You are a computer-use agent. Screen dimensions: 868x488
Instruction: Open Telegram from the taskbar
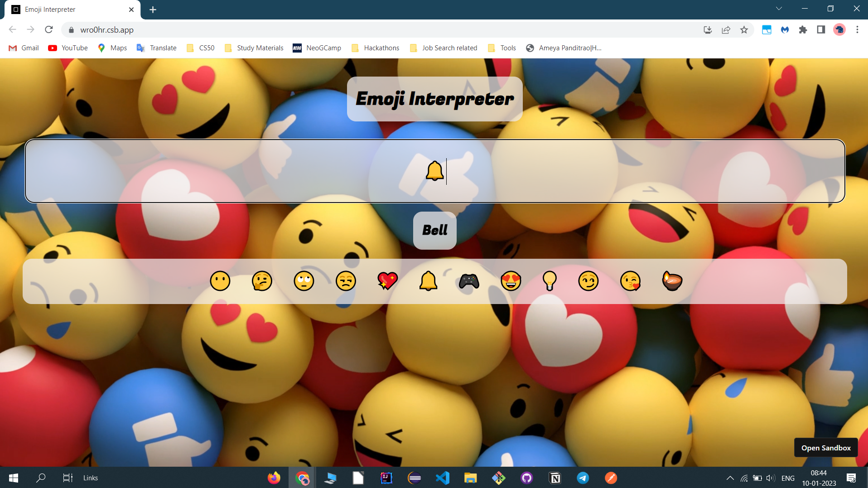pyautogui.click(x=583, y=478)
